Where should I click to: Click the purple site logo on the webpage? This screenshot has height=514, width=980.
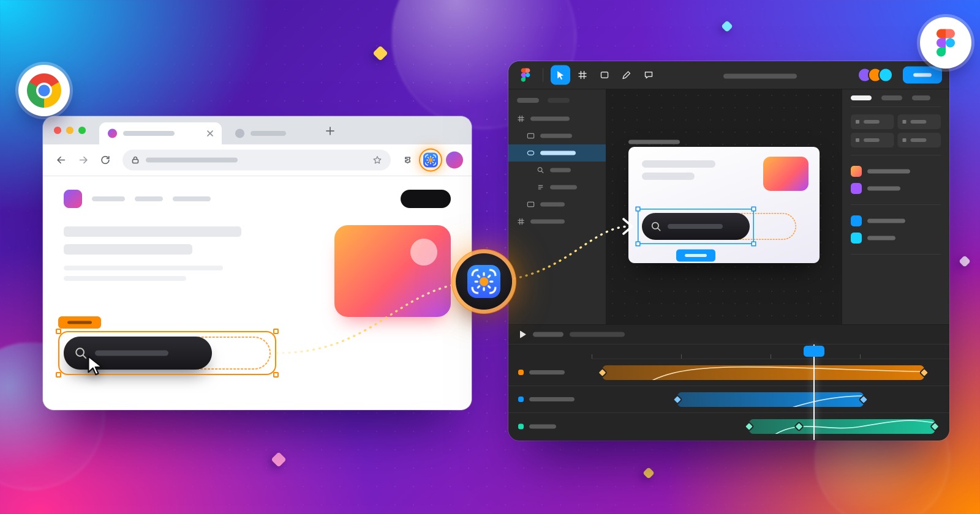tap(73, 199)
